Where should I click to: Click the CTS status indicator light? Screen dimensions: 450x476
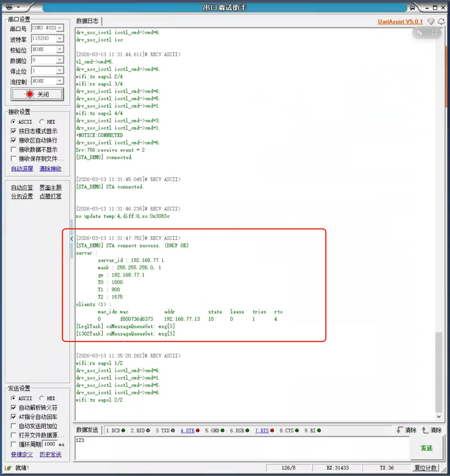coord(297,430)
